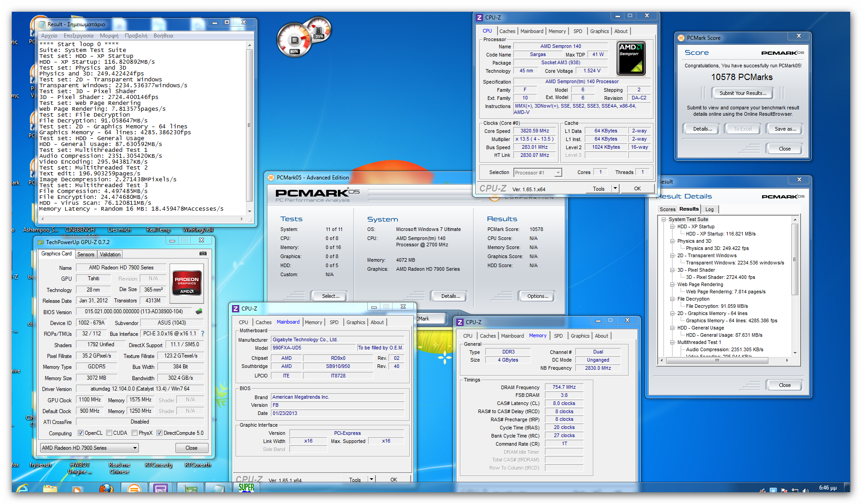Collapse the 3D - Pixel Shader tree node

coord(672,270)
